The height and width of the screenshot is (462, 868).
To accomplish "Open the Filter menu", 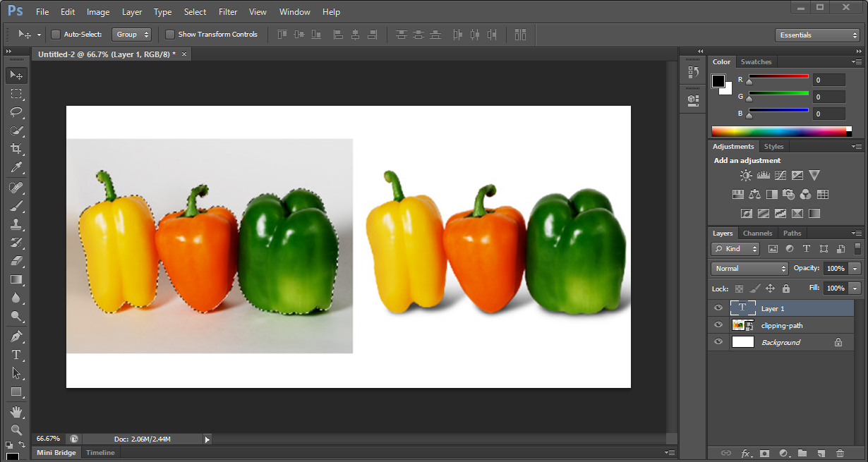I will (227, 11).
